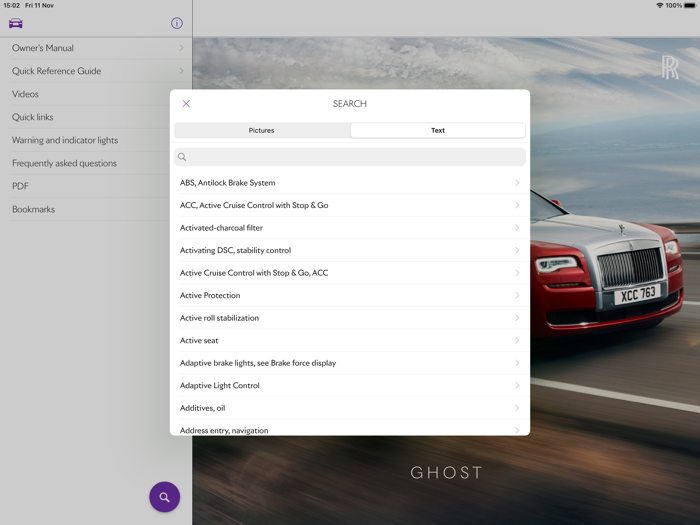The height and width of the screenshot is (525, 700).
Task: Select Active seat entry
Action: (350, 341)
